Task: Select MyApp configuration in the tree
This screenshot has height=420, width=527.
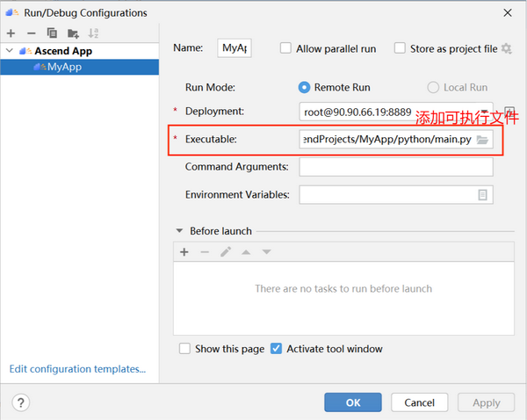Action: coord(65,66)
